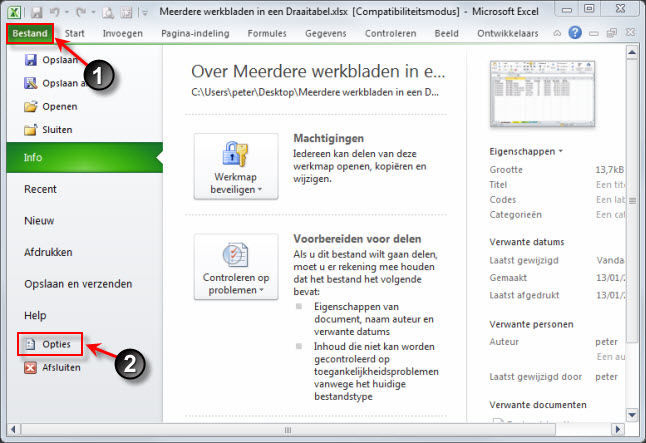Open Excel Help question mark icon
Image resolution: width=646 pixels, height=443 pixels.
pos(575,33)
